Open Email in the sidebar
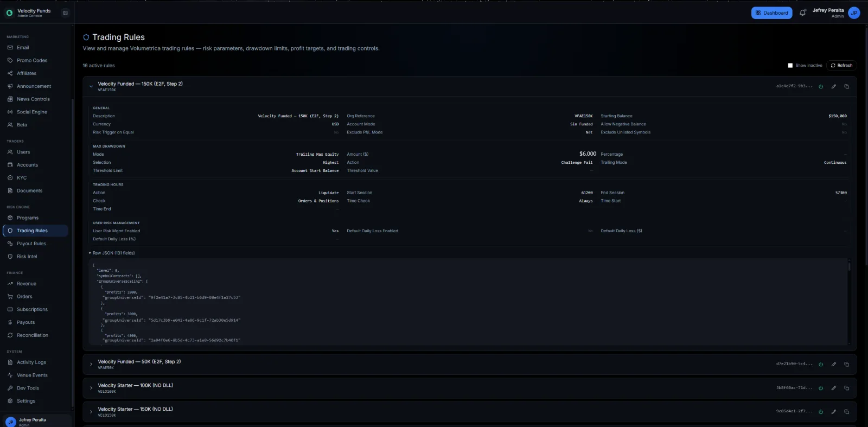This screenshot has width=868, height=427. [x=35, y=48]
